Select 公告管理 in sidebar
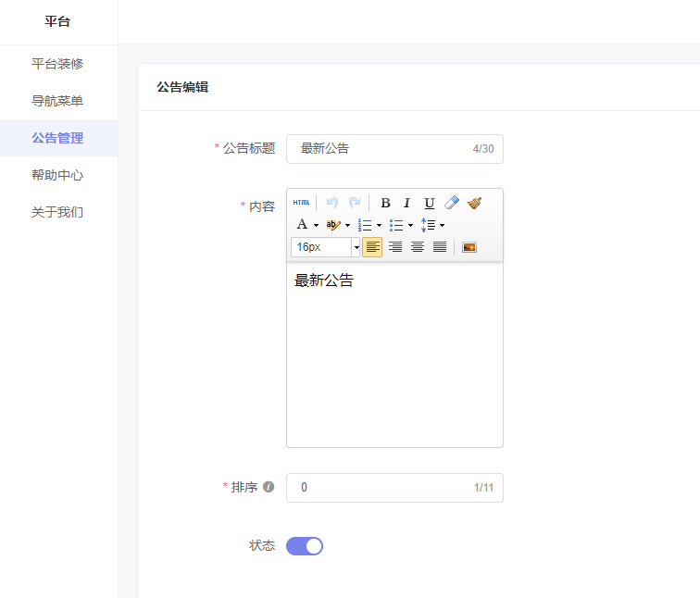Image resolution: width=700 pixels, height=598 pixels. (x=57, y=138)
